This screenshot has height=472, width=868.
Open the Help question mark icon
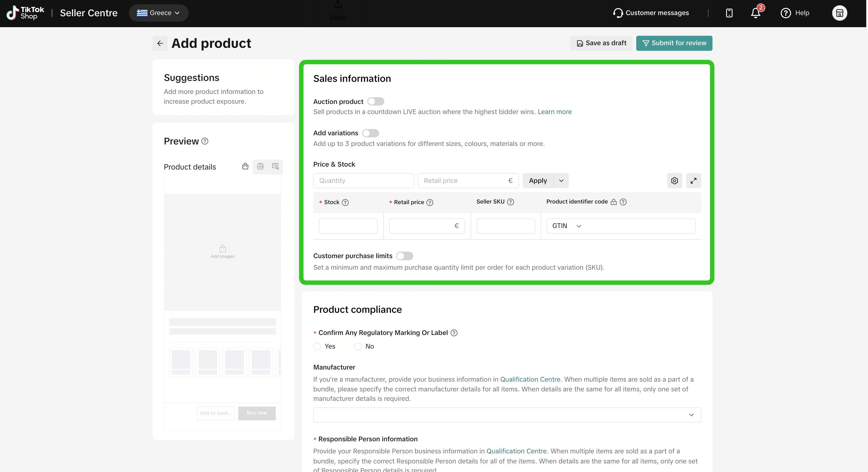point(786,13)
